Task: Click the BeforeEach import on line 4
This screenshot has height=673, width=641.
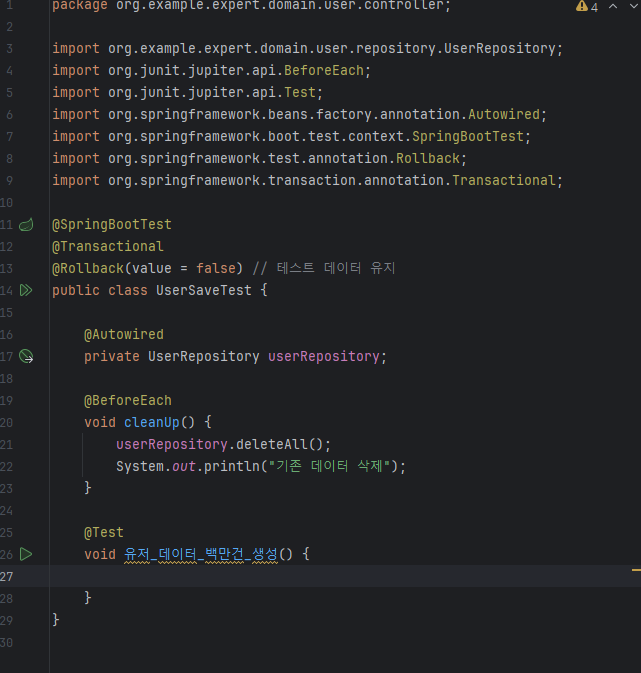Action: (x=211, y=70)
